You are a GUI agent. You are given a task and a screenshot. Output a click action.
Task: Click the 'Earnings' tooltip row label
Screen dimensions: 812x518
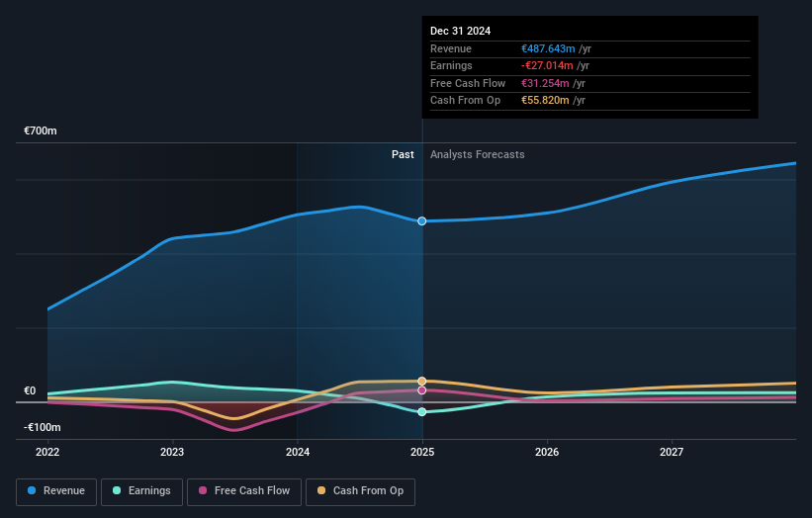point(452,65)
